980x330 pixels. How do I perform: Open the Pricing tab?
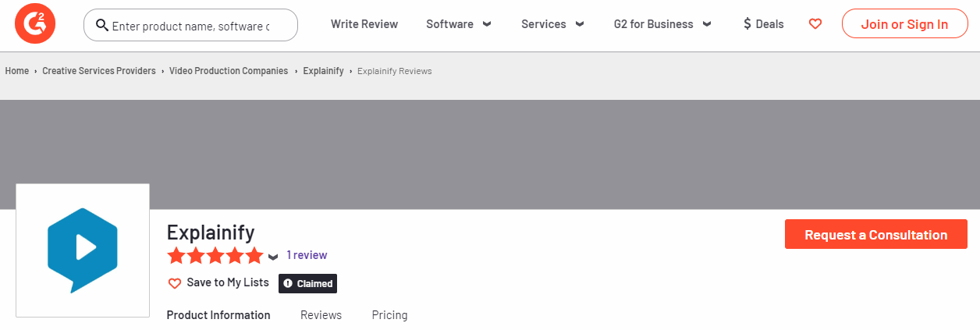coord(389,315)
